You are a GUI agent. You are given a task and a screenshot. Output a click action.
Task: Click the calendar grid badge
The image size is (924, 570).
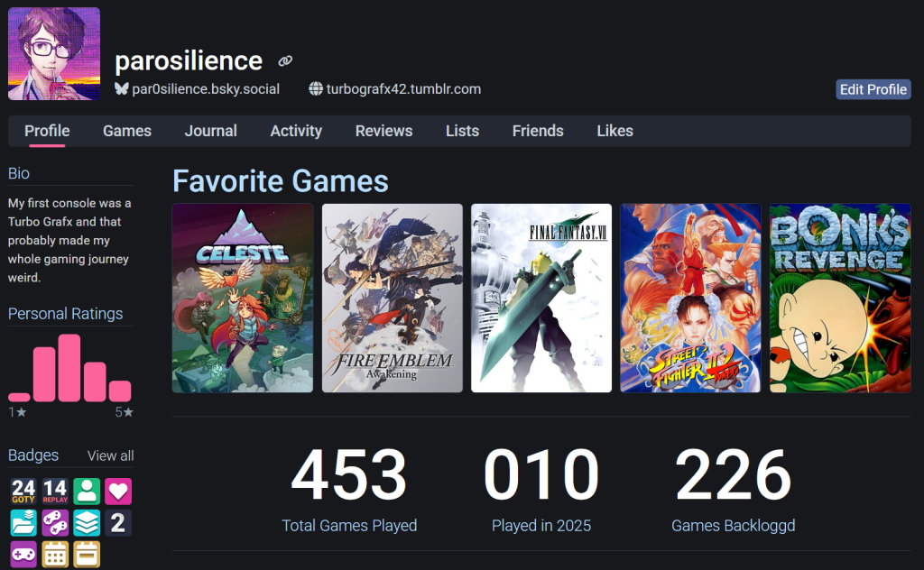click(x=55, y=555)
